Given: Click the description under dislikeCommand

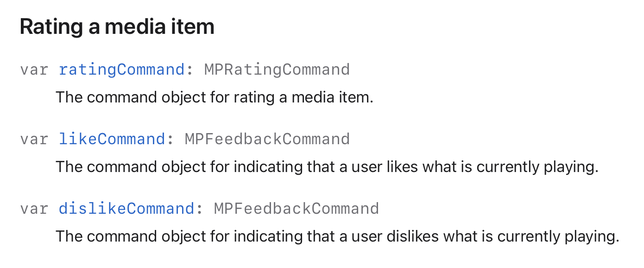Looking at the screenshot, I should click(337, 236).
